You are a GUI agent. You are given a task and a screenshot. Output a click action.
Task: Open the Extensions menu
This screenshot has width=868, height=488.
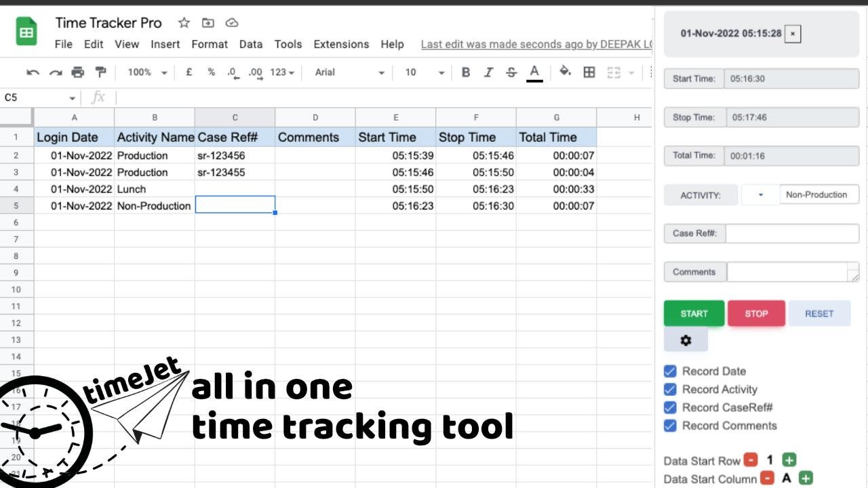click(341, 44)
